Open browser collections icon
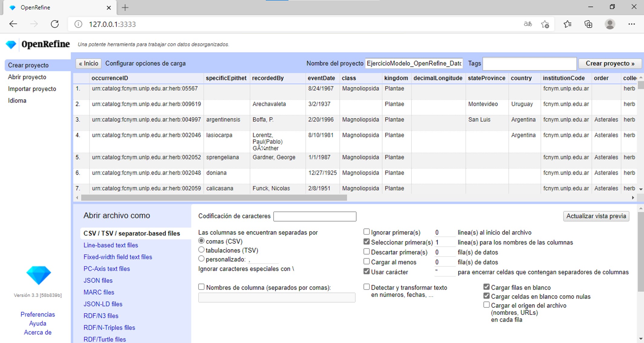The height and width of the screenshot is (343, 644). pos(588,24)
